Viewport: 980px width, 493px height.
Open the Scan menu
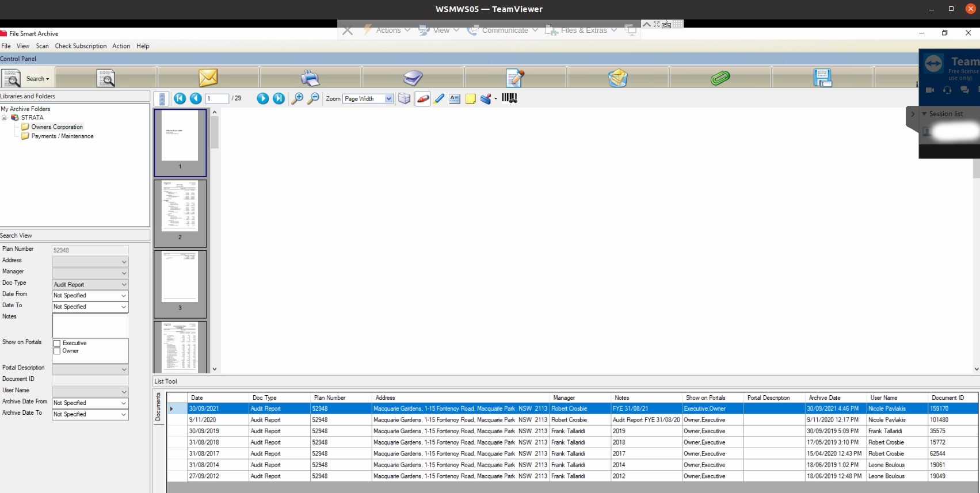coord(42,46)
